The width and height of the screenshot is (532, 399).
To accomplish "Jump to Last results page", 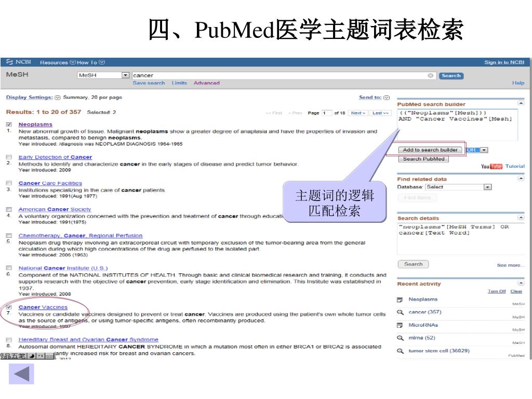I will click(x=380, y=113).
